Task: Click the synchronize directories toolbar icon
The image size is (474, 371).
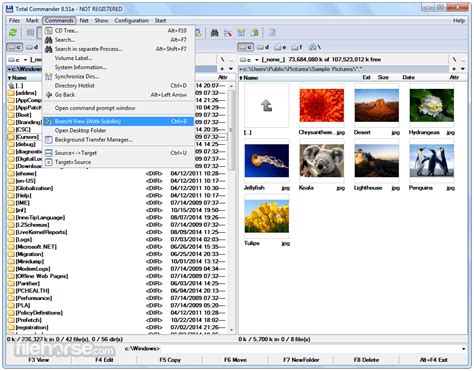Action: coord(241,33)
